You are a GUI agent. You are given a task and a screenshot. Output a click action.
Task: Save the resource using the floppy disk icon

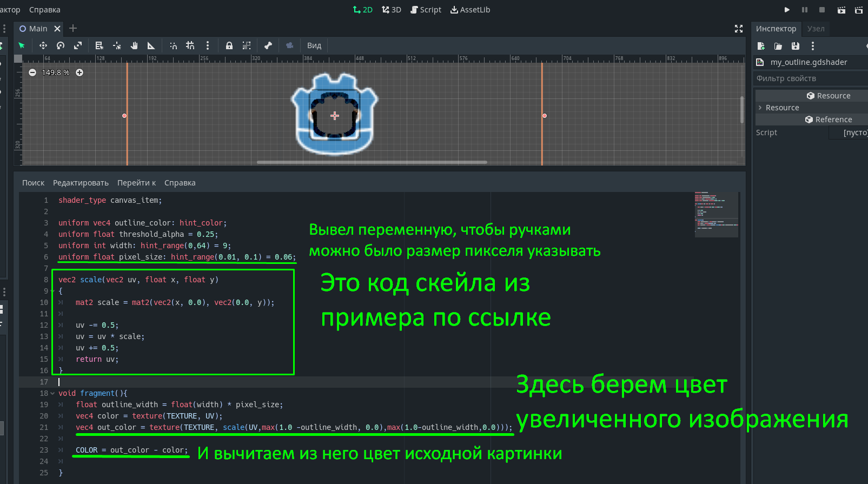point(795,47)
